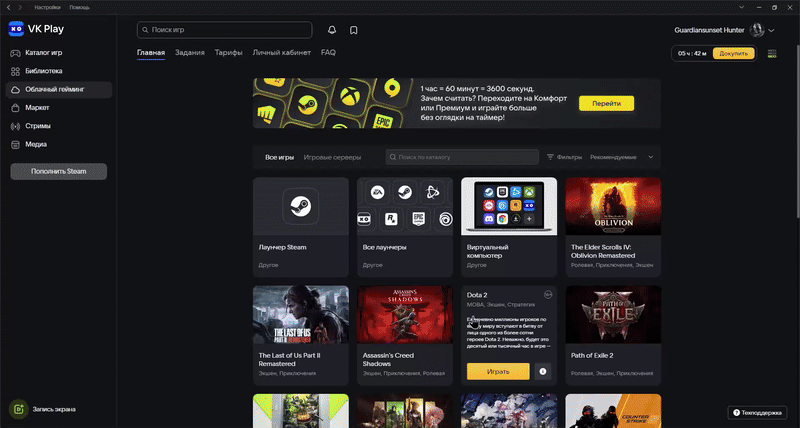Click the back navigation arrow
This screenshot has width=800, height=428.
[x=8, y=8]
